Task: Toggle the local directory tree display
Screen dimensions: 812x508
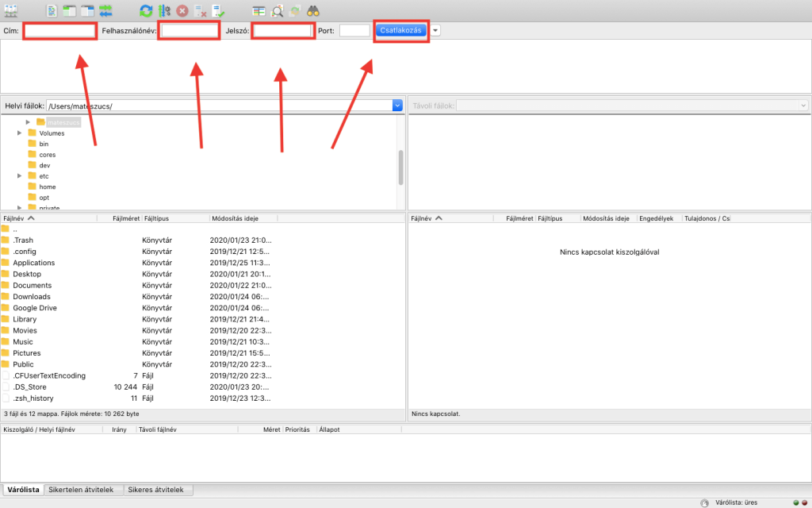Action: click(70, 10)
